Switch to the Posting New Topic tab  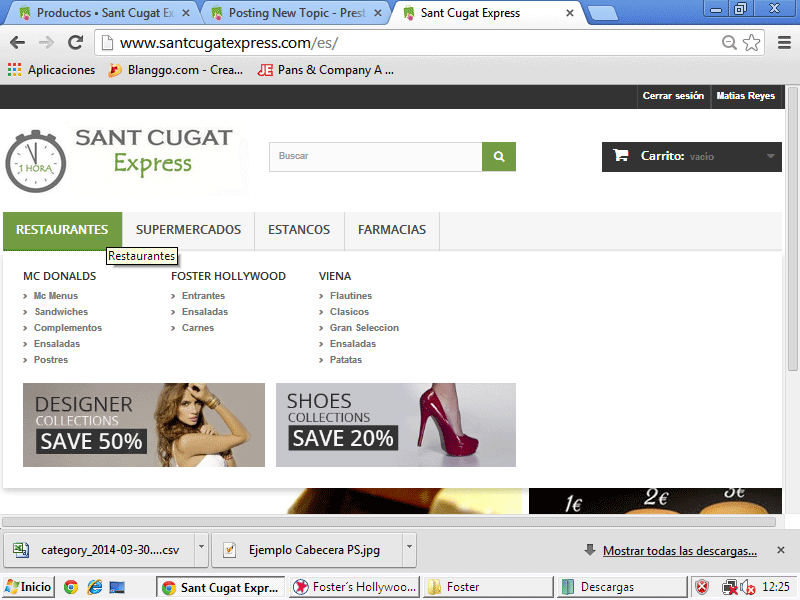(297, 13)
